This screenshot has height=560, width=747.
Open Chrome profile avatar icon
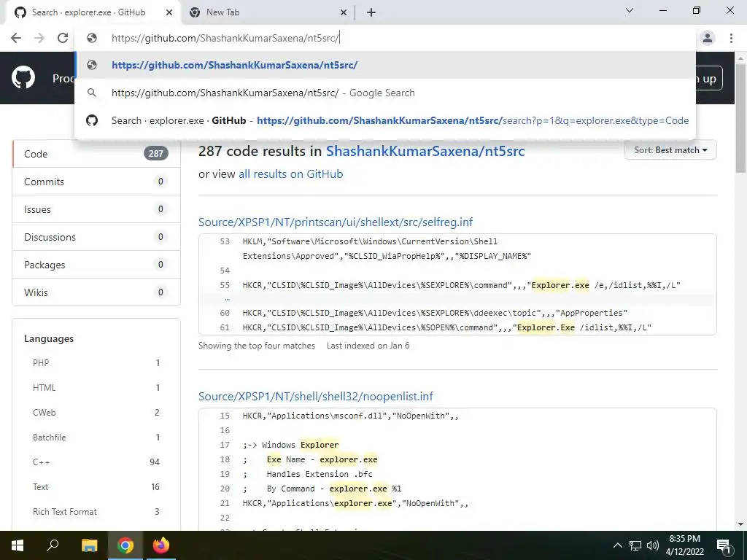click(708, 38)
